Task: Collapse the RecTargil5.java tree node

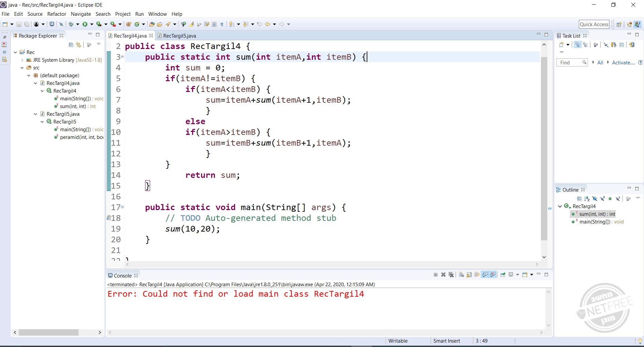Action: tap(36, 114)
